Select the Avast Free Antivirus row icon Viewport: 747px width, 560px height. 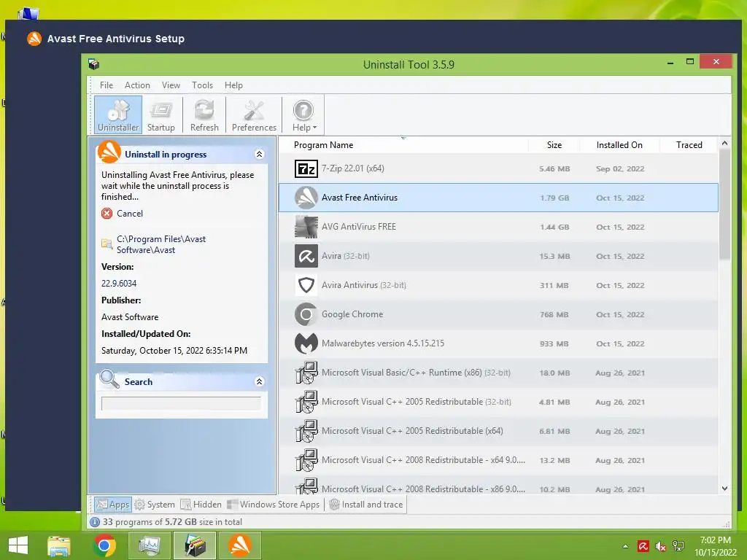click(x=306, y=198)
